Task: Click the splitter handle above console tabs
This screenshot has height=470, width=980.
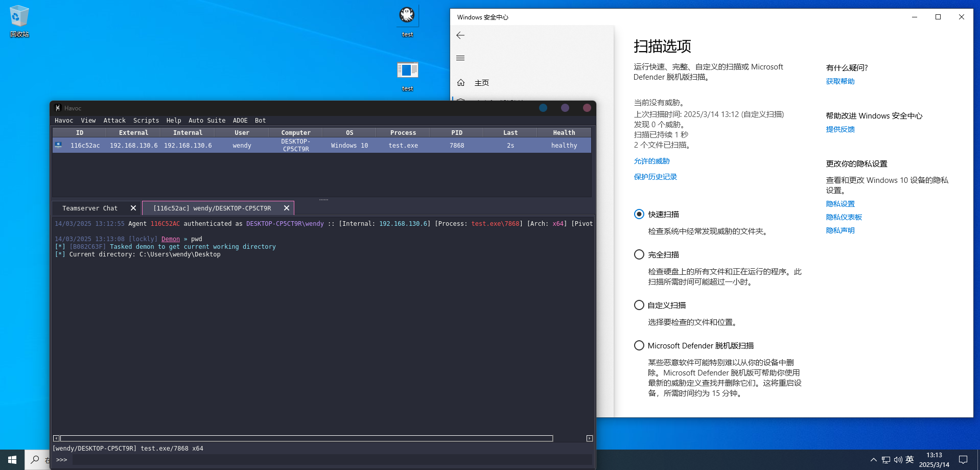Action: click(x=323, y=199)
